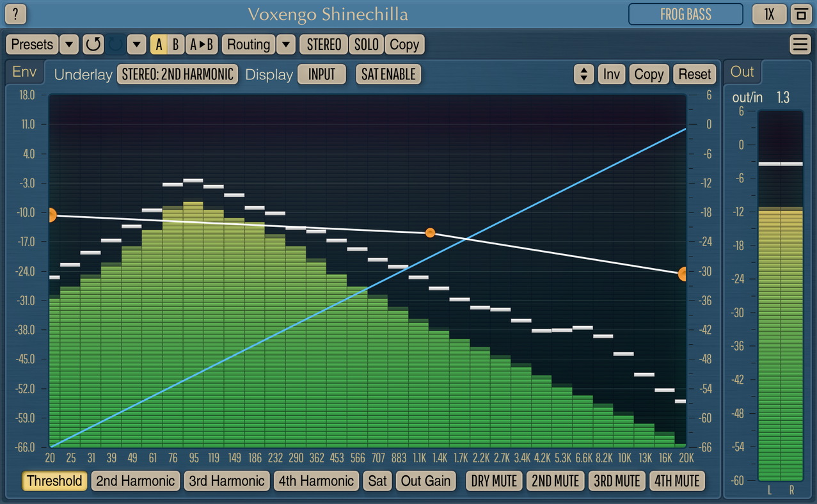Click the Display label
The width and height of the screenshot is (817, 504).
(269, 75)
